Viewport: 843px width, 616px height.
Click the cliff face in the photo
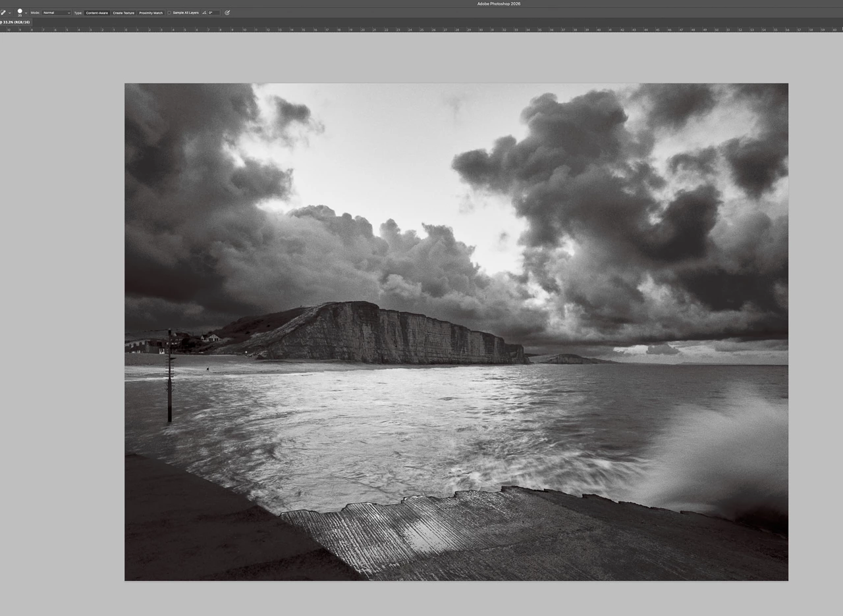pos(395,334)
